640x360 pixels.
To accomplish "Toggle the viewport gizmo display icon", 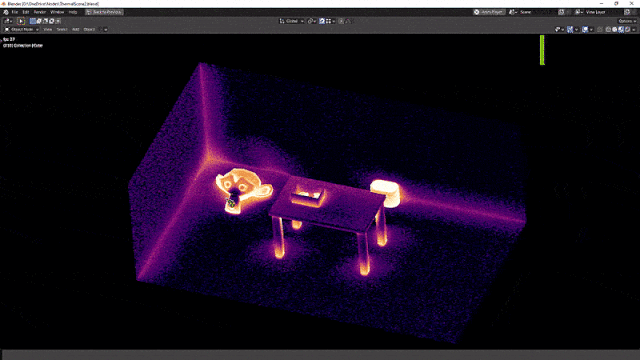I will pyautogui.click(x=570, y=29).
